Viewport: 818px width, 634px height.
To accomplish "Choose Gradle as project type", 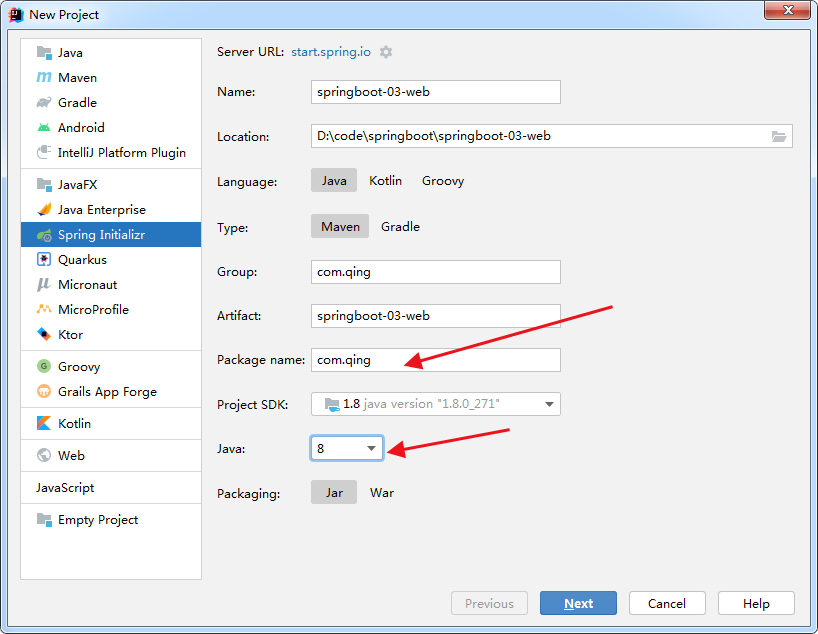I will click(x=400, y=226).
